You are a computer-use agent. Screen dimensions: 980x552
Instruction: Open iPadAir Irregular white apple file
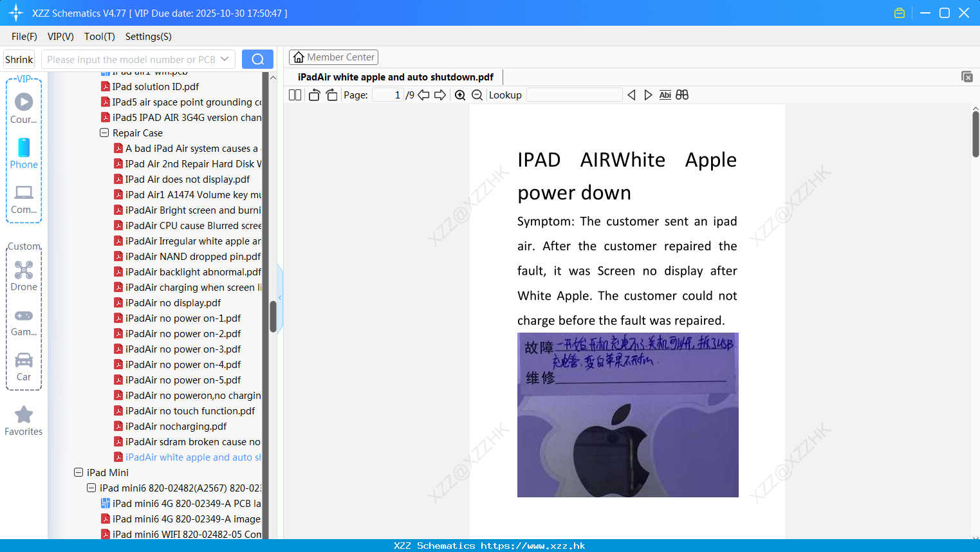[x=188, y=241]
